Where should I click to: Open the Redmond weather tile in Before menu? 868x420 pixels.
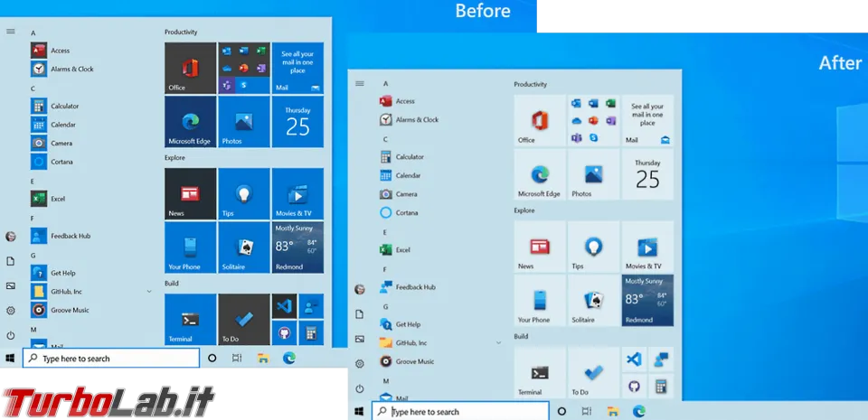[x=297, y=247]
